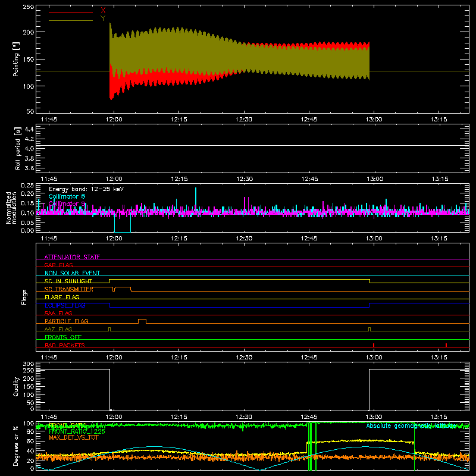Viewport: 476px width, 476px height.
Task: Click 0.25 on the modulation y-axis
Action: click(x=27, y=186)
